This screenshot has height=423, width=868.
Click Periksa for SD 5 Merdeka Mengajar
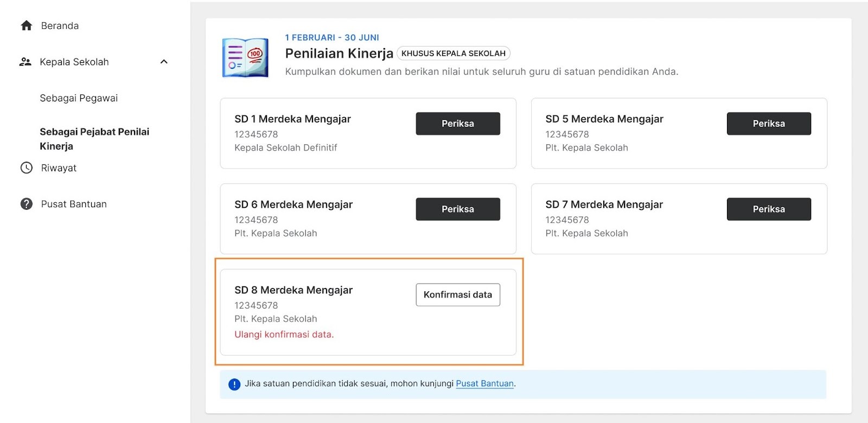pos(769,124)
